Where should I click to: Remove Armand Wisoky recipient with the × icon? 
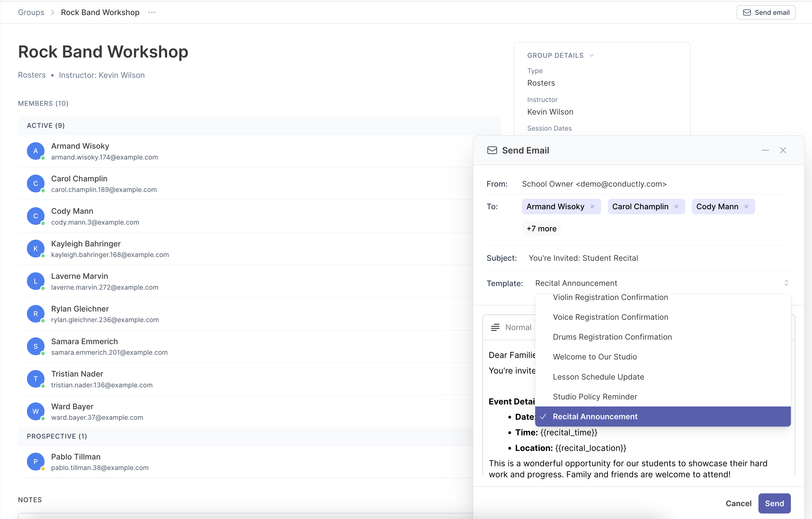[593, 206]
